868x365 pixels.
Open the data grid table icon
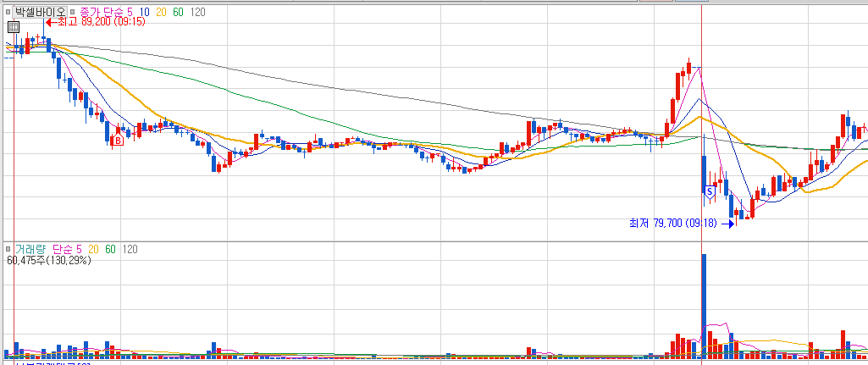14,26
